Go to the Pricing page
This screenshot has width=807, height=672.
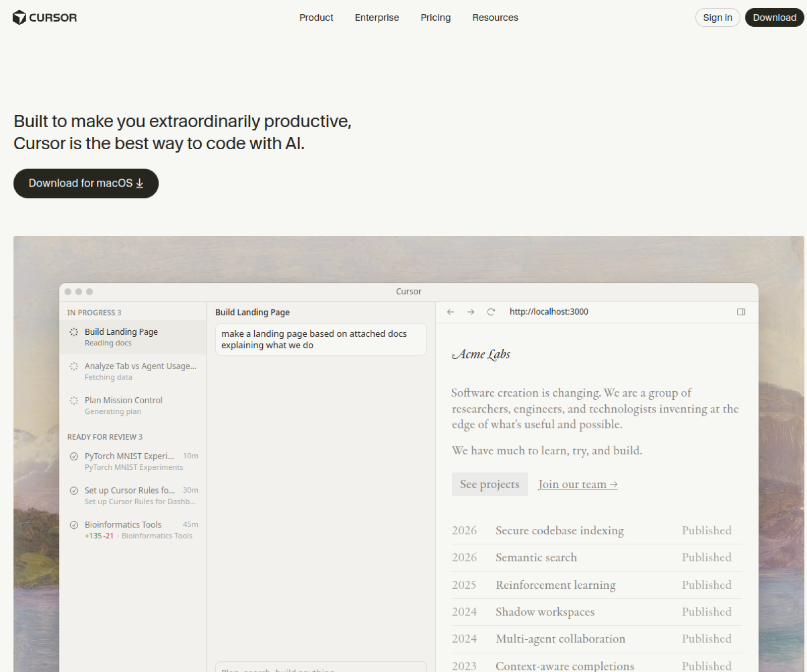tap(435, 18)
